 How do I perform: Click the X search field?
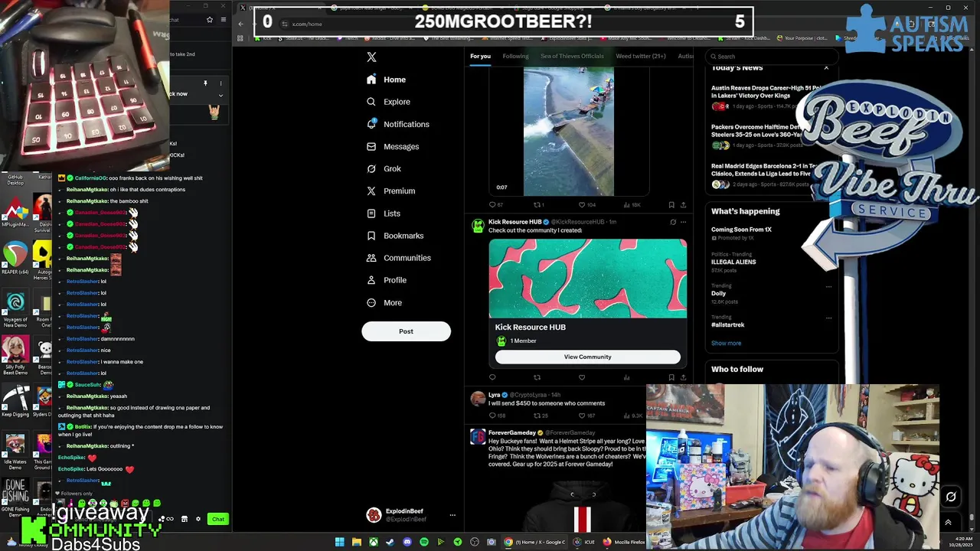pyautogui.click(x=772, y=56)
